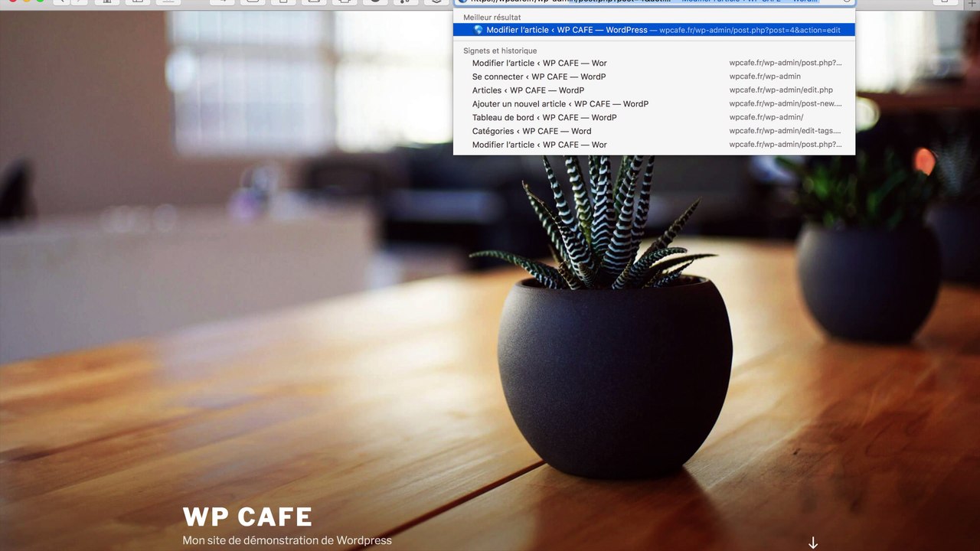The image size is (980, 551).
Task: Open the best result Modifier l'article suggestion
Action: click(654, 30)
